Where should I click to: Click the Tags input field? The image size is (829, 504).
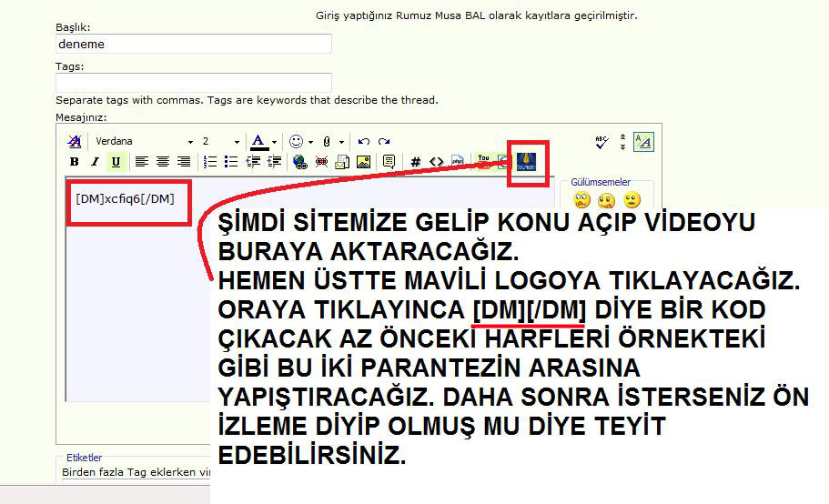click(x=193, y=82)
